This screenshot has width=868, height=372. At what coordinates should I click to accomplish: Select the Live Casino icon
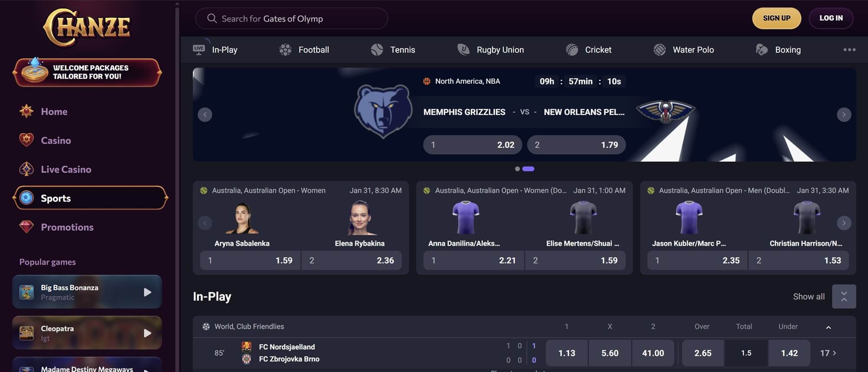pyautogui.click(x=26, y=169)
